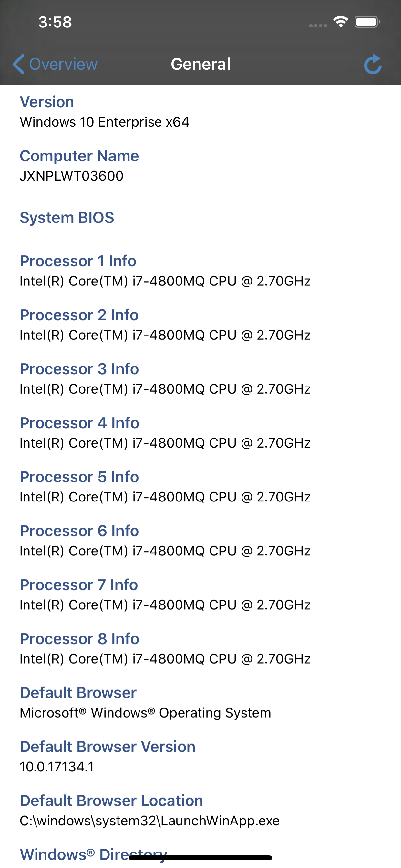Return to the Overview screen
The image size is (401, 868).
[x=56, y=64]
